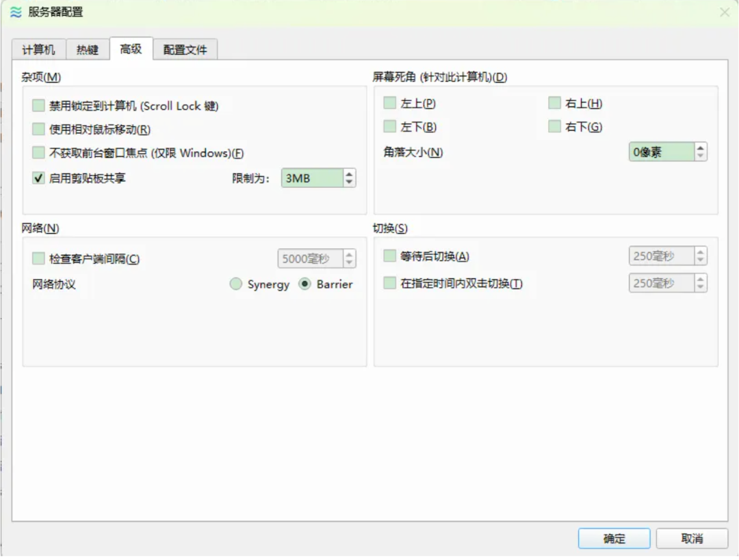Enable 等待后切换 checkbox

[390, 256]
